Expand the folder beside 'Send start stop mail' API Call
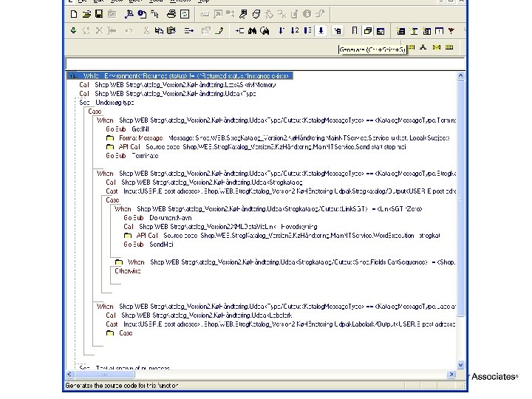 (x=110, y=147)
